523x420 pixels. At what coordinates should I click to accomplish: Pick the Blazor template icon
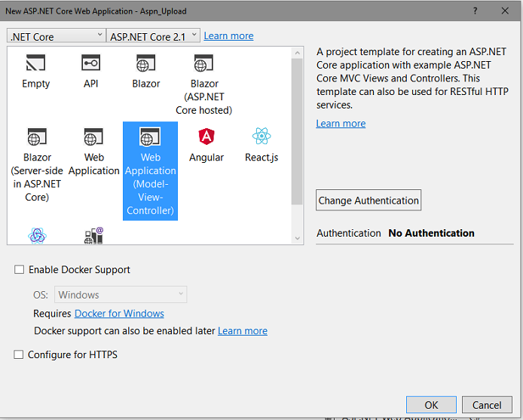(145, 63)
